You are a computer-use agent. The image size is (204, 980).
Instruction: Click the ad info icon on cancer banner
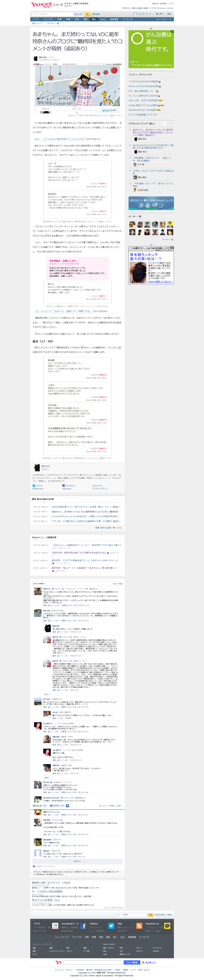(x=172, y=32)
